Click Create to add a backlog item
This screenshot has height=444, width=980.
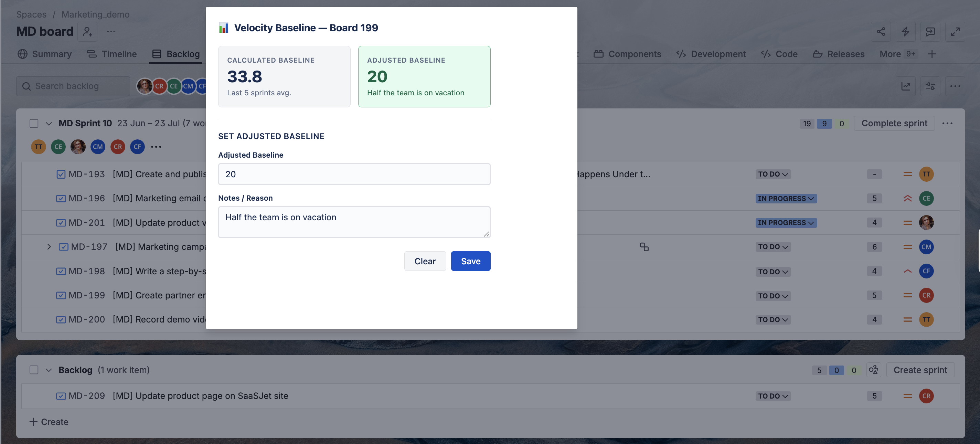click(49, 422)
